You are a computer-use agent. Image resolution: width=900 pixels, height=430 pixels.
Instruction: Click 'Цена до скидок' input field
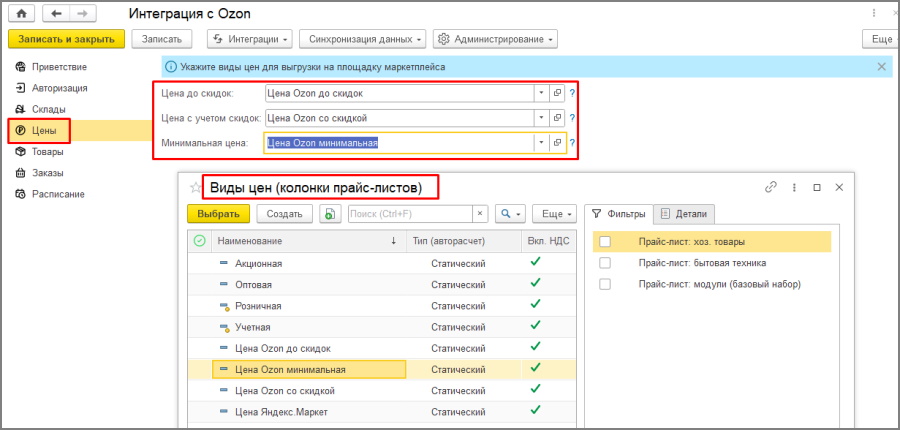point(399,93)
